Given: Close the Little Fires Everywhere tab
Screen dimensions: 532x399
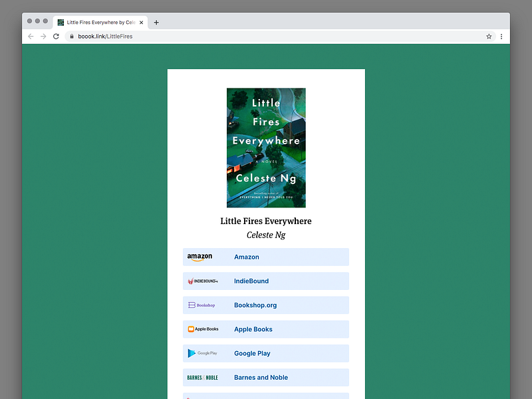Looking at the screenshot, I should tap(141, 23).
